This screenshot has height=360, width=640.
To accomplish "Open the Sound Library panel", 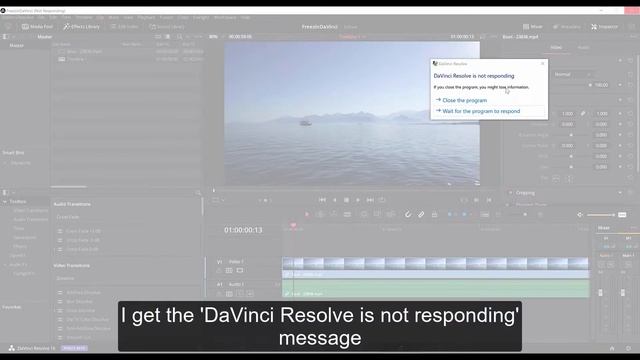I will tap(167, 27).
